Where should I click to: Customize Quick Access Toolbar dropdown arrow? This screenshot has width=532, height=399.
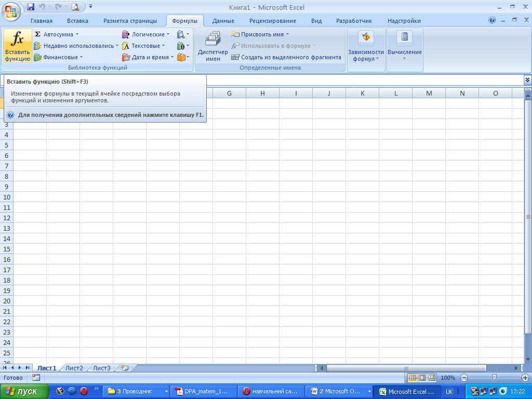pyautogui.click(x=90, y=6)
